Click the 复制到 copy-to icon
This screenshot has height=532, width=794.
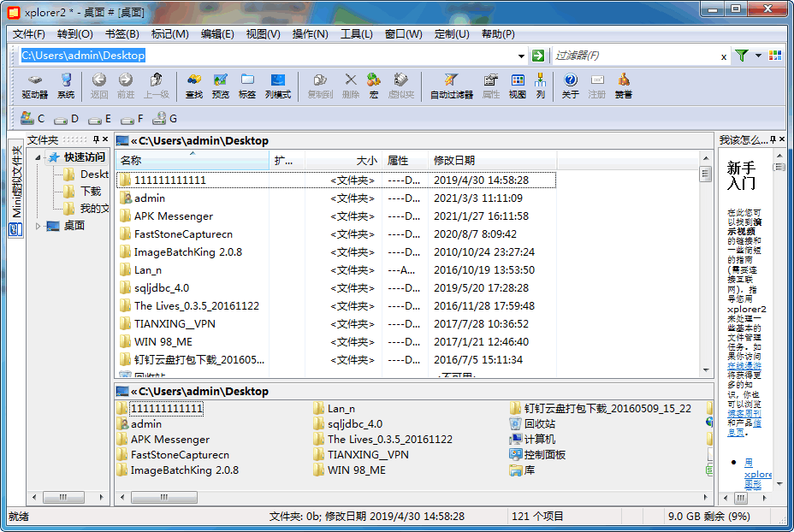320,86
